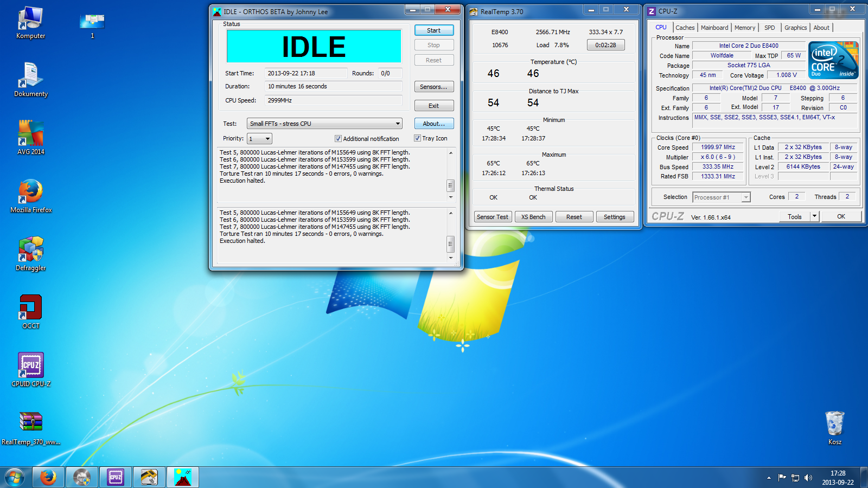This screenshot has height=488, width=868.
Task: Click the lower ORTHOS log scrollbar thumb
Action: [x=450, y=244]
